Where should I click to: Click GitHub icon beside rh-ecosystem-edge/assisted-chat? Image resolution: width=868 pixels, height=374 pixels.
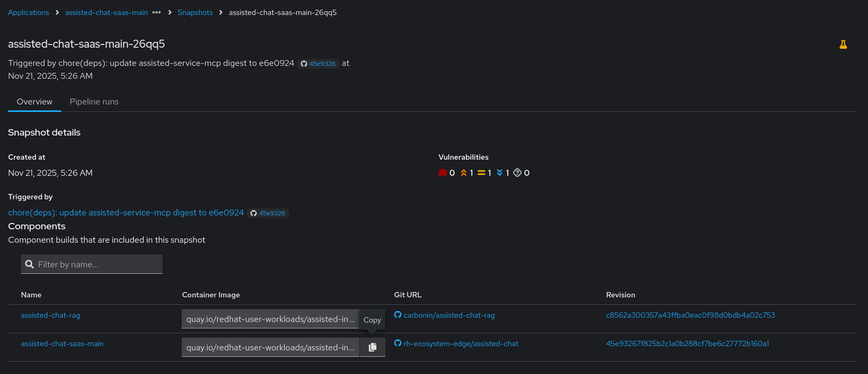(398, 343)
